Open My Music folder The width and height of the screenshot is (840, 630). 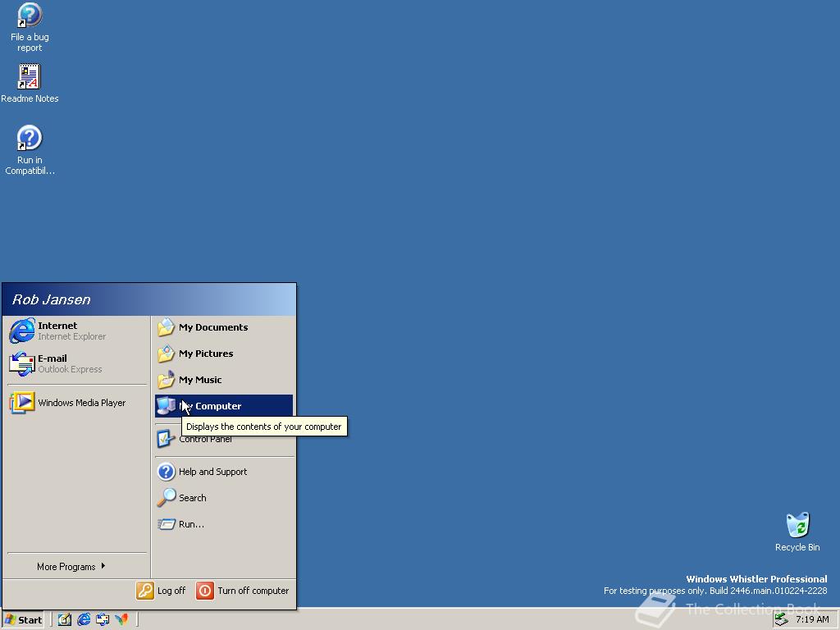pos(224,380)
